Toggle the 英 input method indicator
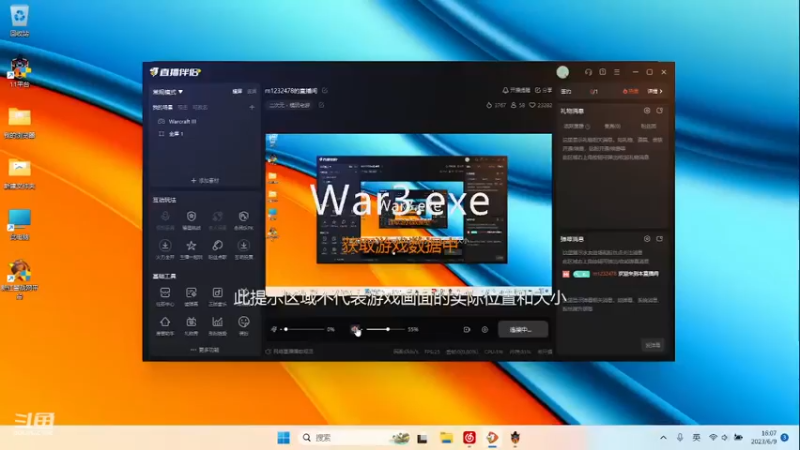 click(x=696, y=437)
